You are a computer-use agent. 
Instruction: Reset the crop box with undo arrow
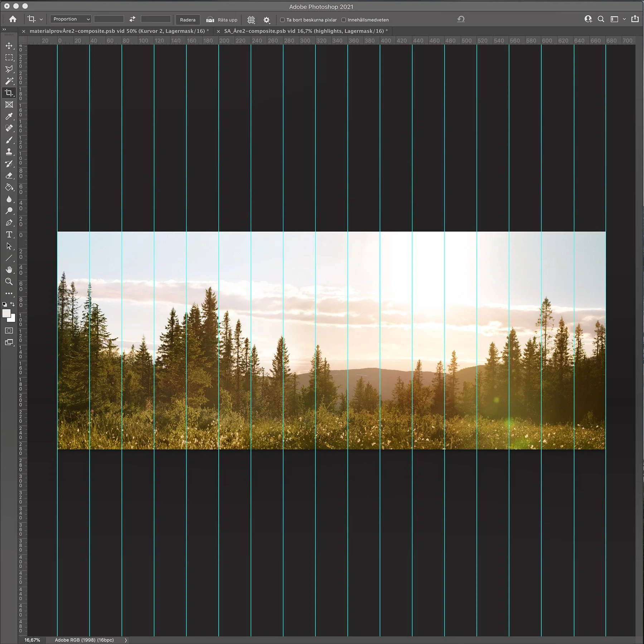tap(461, 19)
